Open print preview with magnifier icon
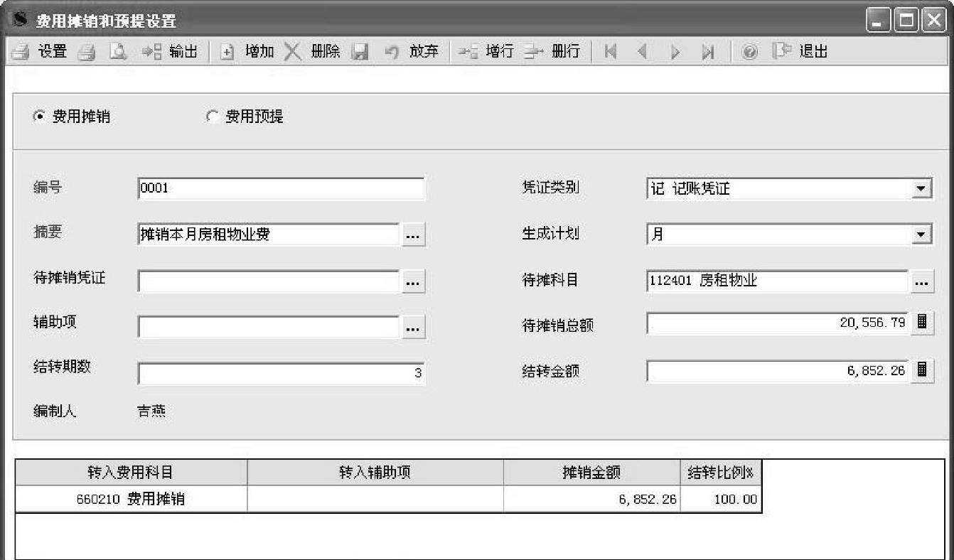Viewport: 954px width, 560px height. pos(118,52)
